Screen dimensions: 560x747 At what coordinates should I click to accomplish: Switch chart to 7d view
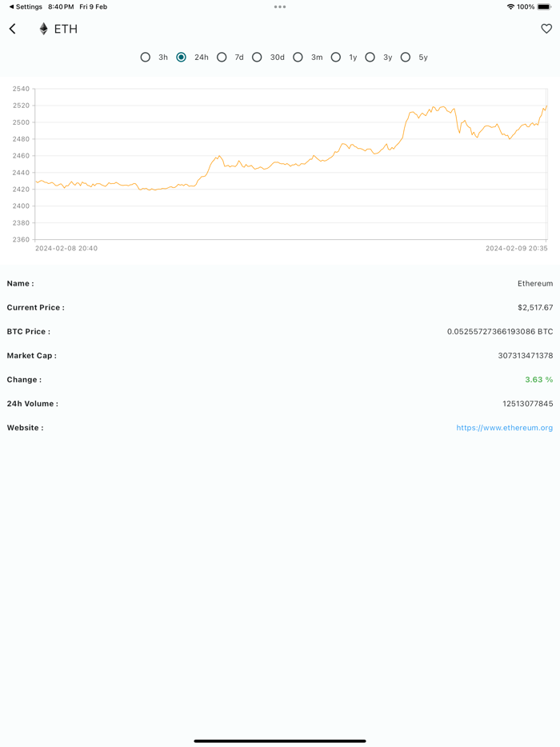pos(222,57)
